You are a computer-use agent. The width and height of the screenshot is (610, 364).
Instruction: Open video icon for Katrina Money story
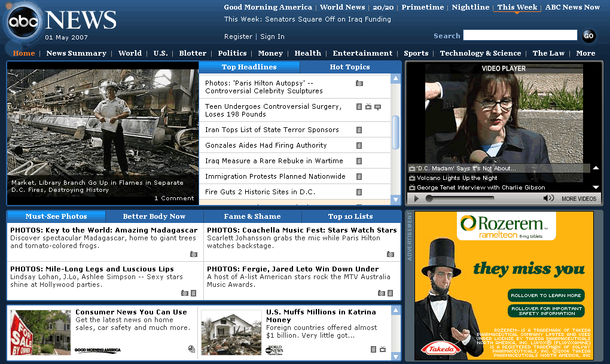[x=383, y=349]
